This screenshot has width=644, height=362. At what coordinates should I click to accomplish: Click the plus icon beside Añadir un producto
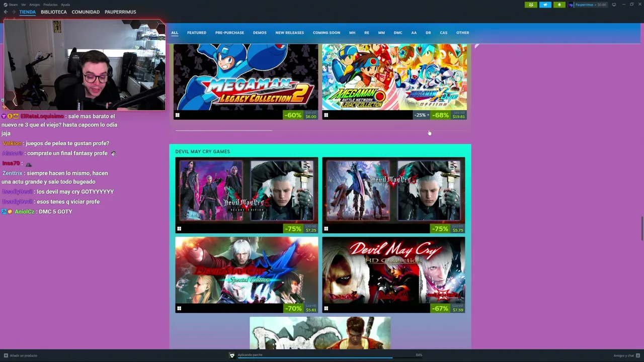click(x=6, y=355)
